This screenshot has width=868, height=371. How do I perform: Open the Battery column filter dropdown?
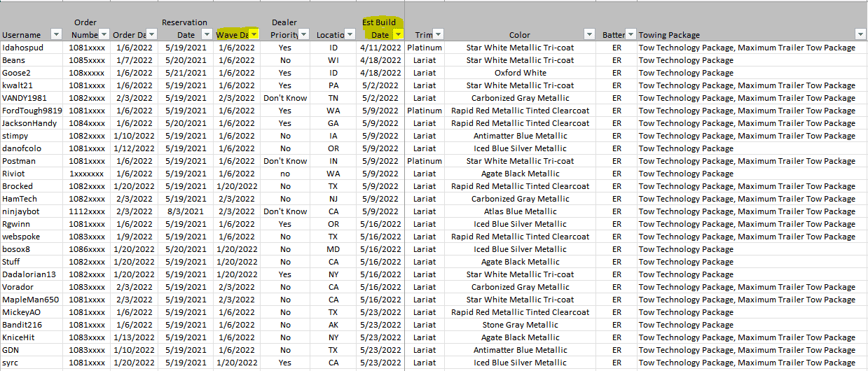[x=631, y=35]
